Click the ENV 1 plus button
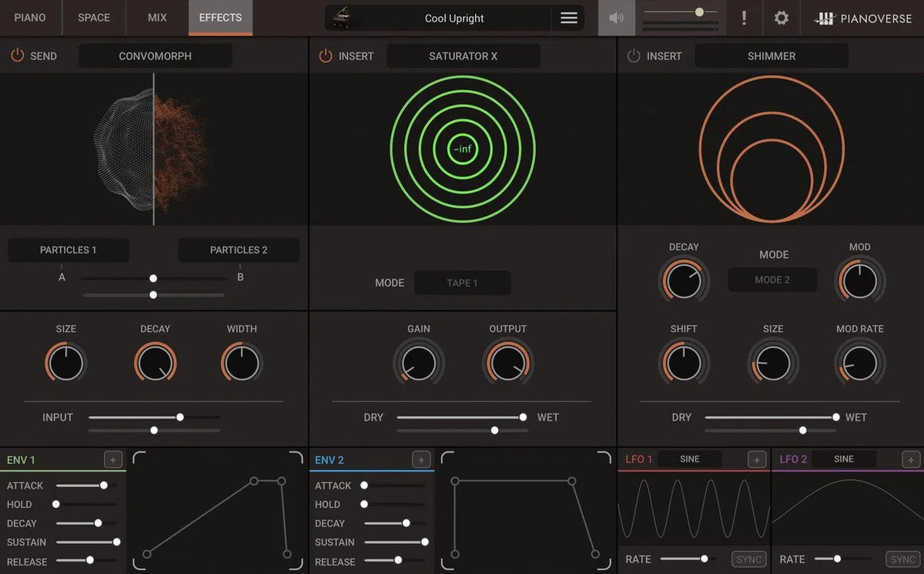 coord(113,460)
